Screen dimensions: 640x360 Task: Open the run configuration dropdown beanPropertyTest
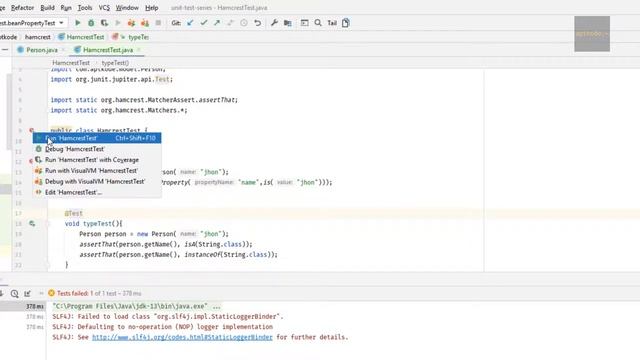pyautogui.click(x=33, y=23)
